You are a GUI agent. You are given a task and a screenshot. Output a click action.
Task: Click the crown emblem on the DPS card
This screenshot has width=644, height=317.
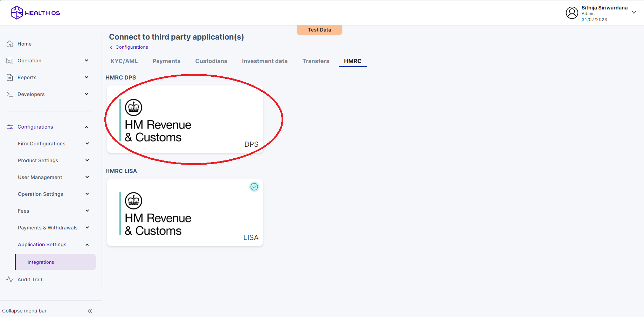133,108
